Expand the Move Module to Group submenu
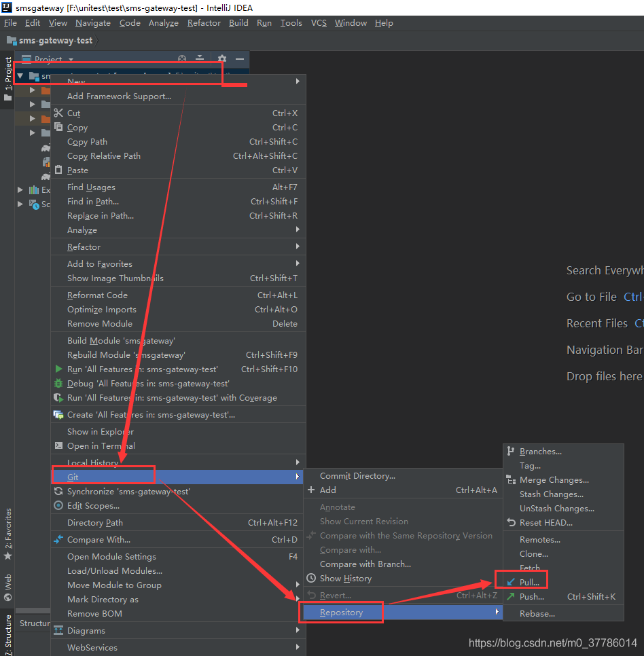Viewport: 644px width, 656px height. click(298, 585)
